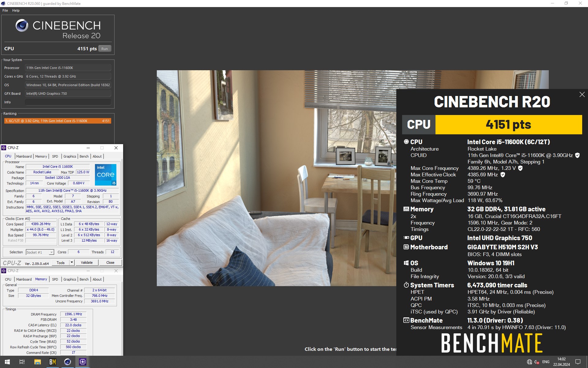This screenshot has height=368, width=588.
Task: Click the yellow 4151 pts score banner
Action: point(508,125)
